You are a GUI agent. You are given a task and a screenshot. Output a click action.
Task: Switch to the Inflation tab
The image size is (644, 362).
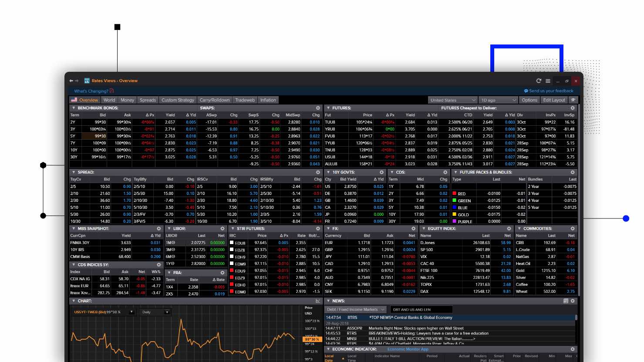pyautogui.click(x=268, y=100)
